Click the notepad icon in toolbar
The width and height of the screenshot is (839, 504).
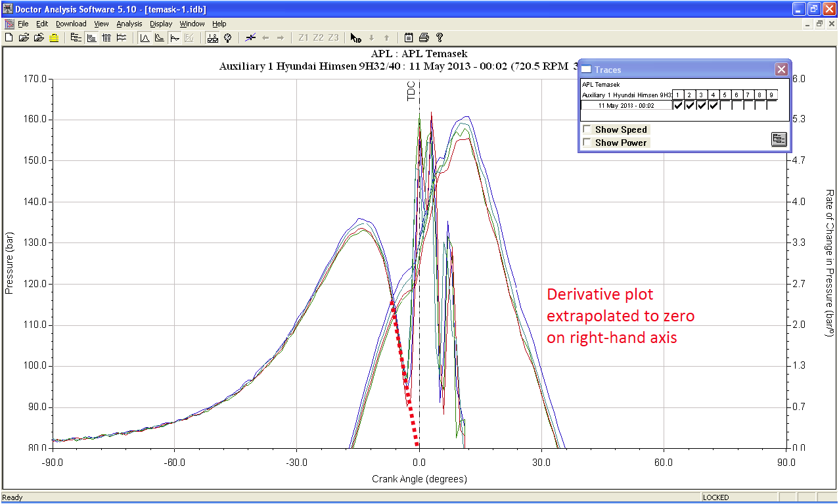(x=409, y=37)
